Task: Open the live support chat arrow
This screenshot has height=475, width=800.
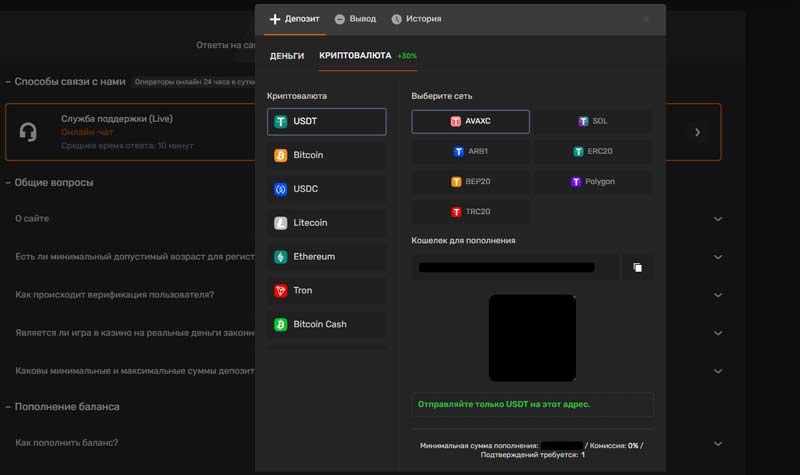Action: tap(697, 132)
